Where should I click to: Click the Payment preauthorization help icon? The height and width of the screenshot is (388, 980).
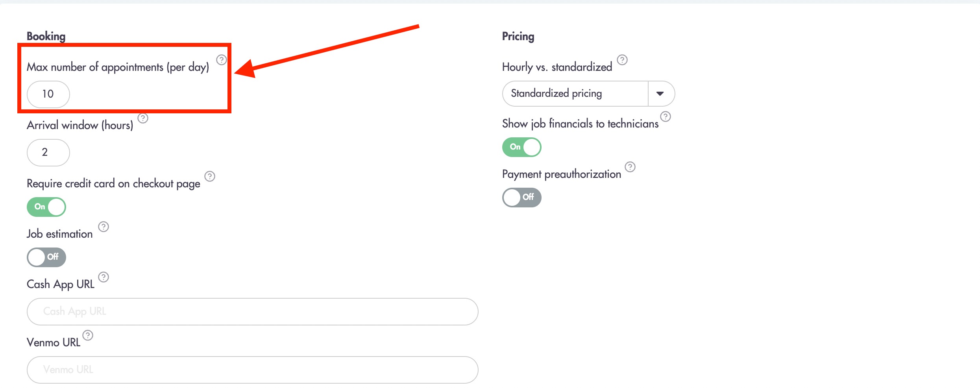pos(630,167)
